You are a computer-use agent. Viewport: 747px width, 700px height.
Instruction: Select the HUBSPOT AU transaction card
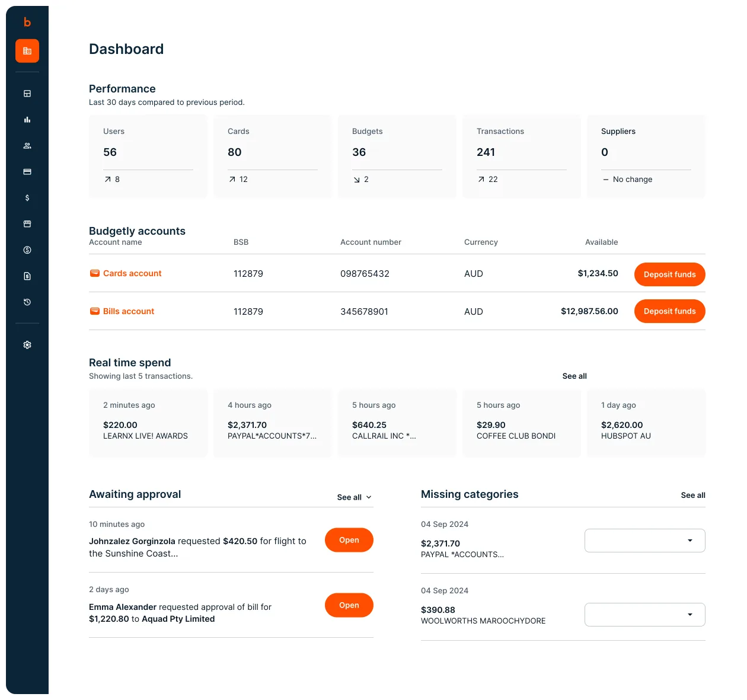(x=646, y=423)
